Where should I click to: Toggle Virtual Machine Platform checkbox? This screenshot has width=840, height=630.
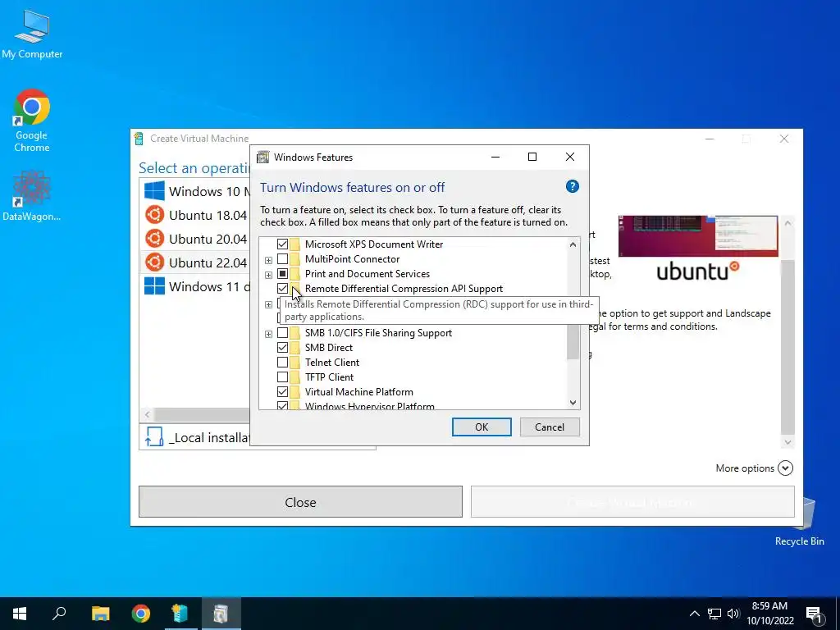(282, 392)
